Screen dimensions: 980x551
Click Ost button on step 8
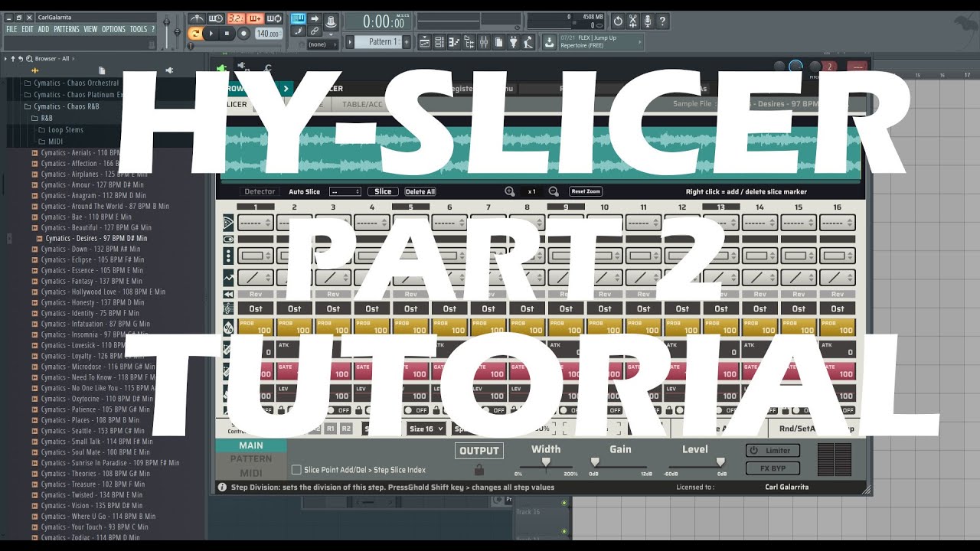(528, 308)
